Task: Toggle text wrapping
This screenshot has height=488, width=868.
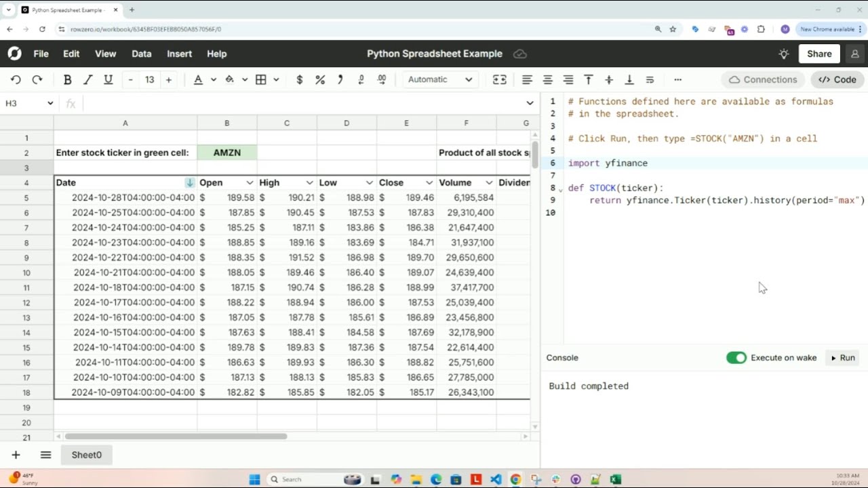Action: pos(650,80)
